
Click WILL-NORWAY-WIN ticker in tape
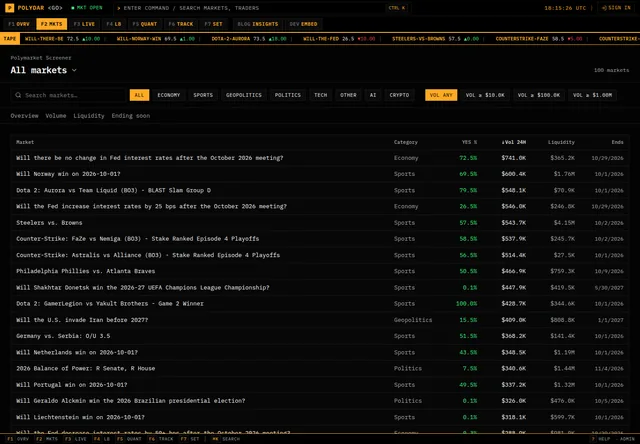point(156,39)
